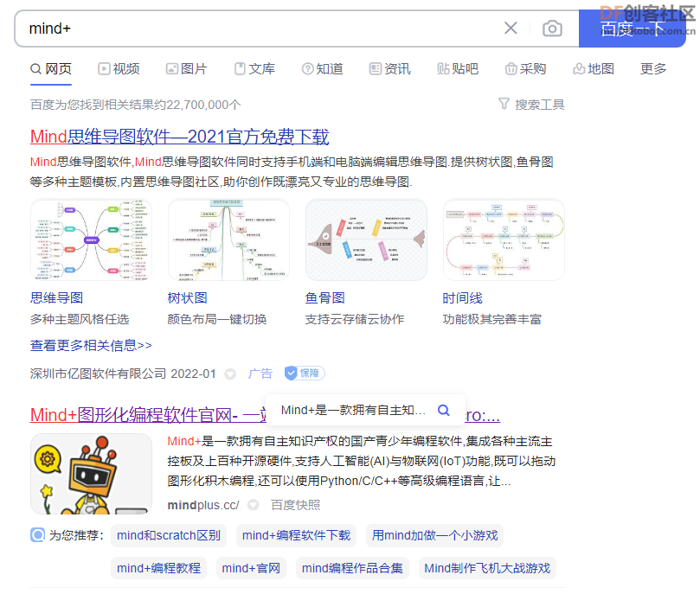Select the 网页 tab
This screenshot has height=594, width=700.
[x=51, y=68]
